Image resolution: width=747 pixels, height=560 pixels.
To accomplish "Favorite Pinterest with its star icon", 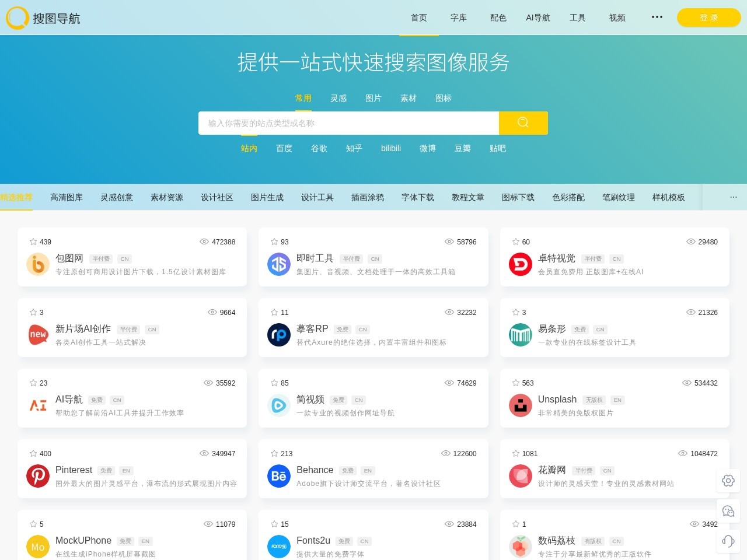I will coord(33,453).
